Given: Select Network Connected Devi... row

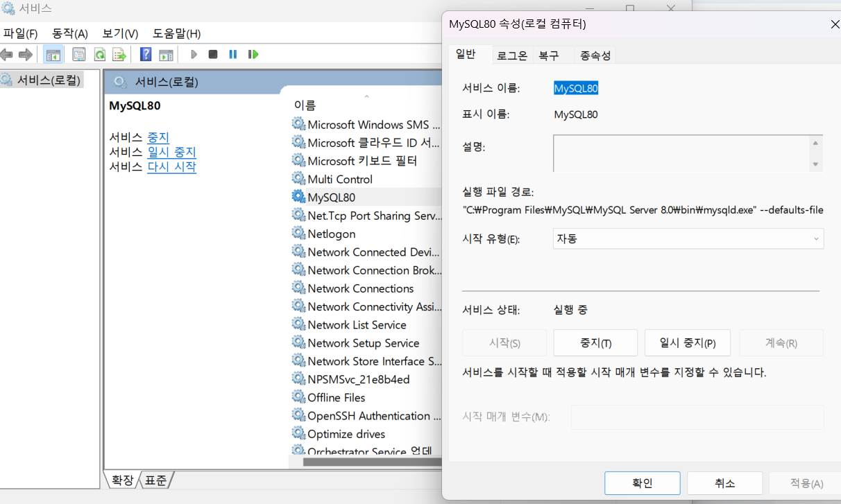Looking at the screenshot, I should pos(366,252).
